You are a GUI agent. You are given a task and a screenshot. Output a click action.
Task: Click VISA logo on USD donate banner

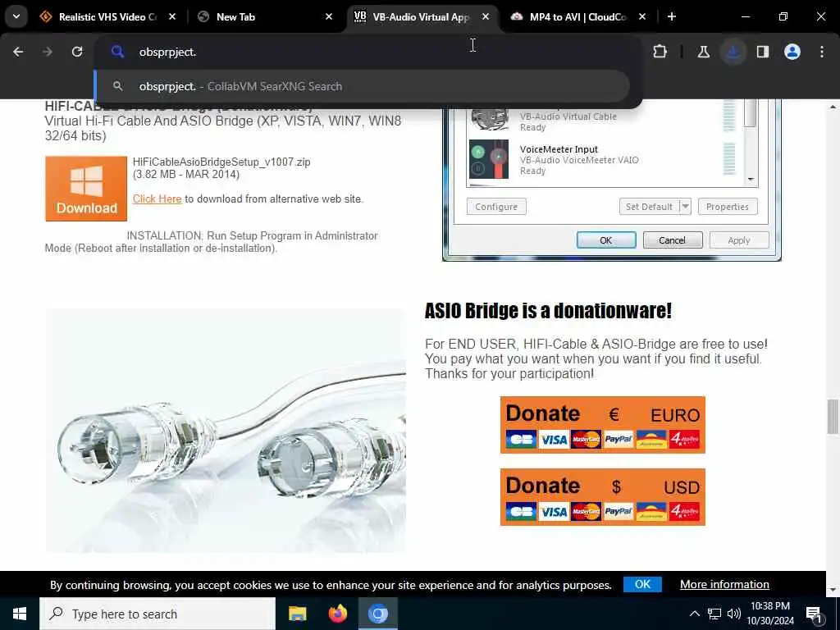[554, 512]
